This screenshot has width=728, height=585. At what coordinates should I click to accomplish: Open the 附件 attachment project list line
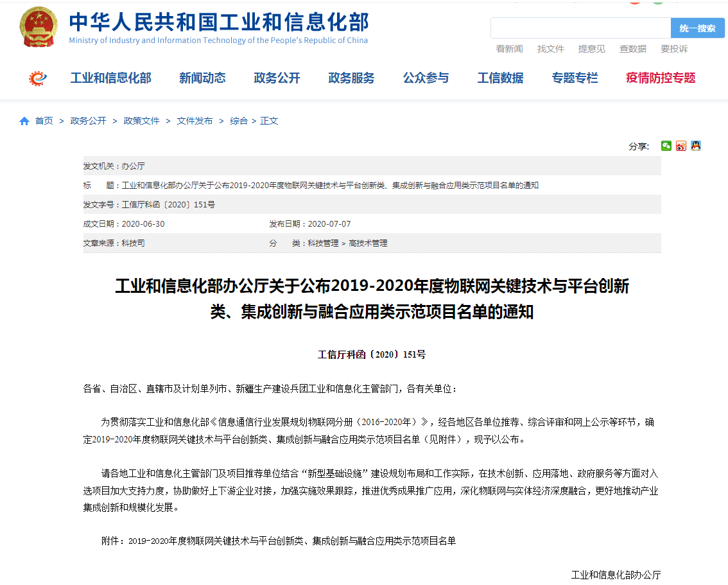pyautogui.click(x=279, y=541)
